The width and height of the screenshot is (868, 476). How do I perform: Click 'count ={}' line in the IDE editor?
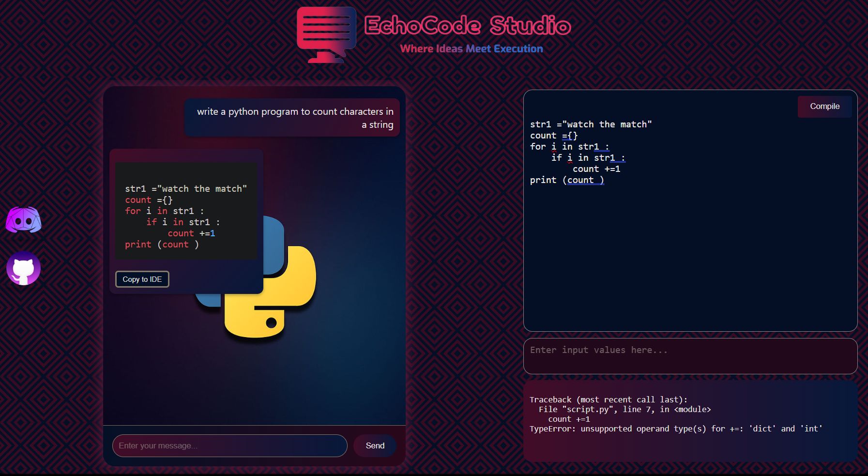click(554, 136)
